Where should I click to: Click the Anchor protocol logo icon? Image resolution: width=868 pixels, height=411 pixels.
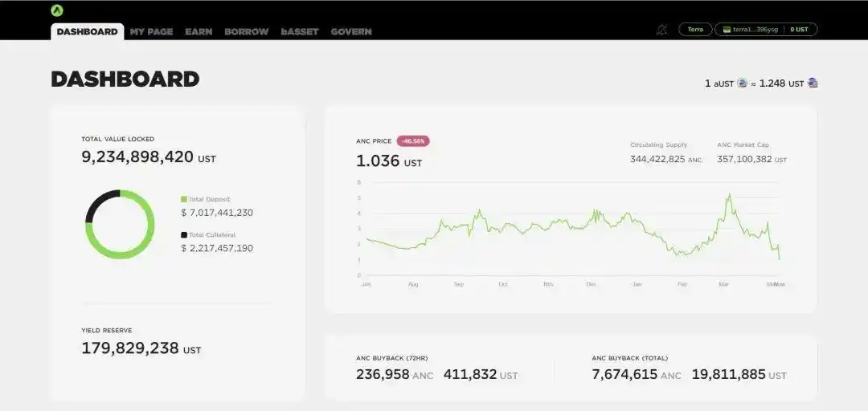tap(57, 10)
